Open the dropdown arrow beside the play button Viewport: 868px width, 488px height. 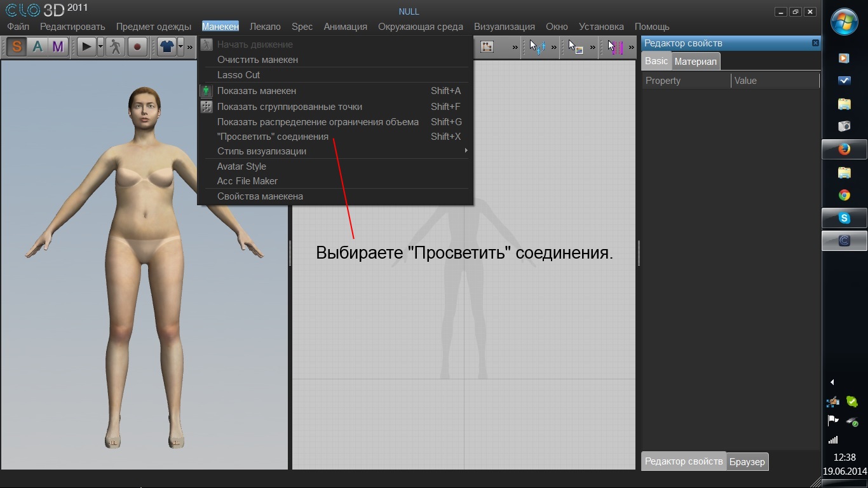point(100,46)
